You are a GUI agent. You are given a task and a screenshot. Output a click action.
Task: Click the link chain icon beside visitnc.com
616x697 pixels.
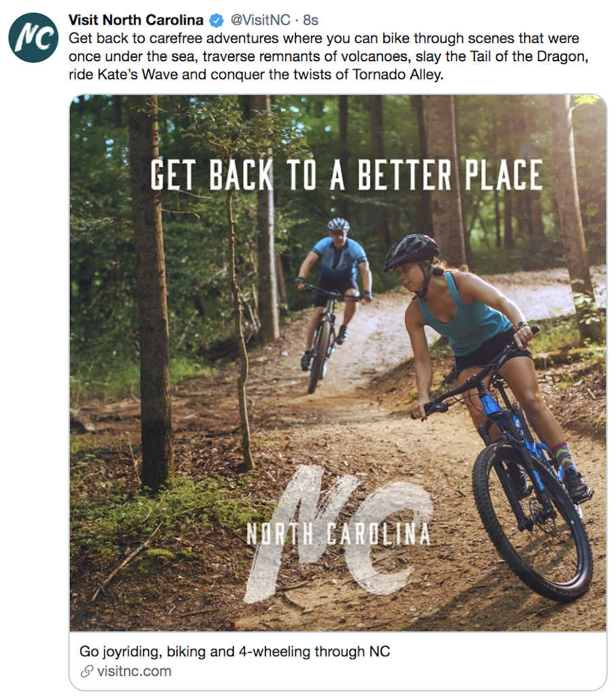(86, 671)
